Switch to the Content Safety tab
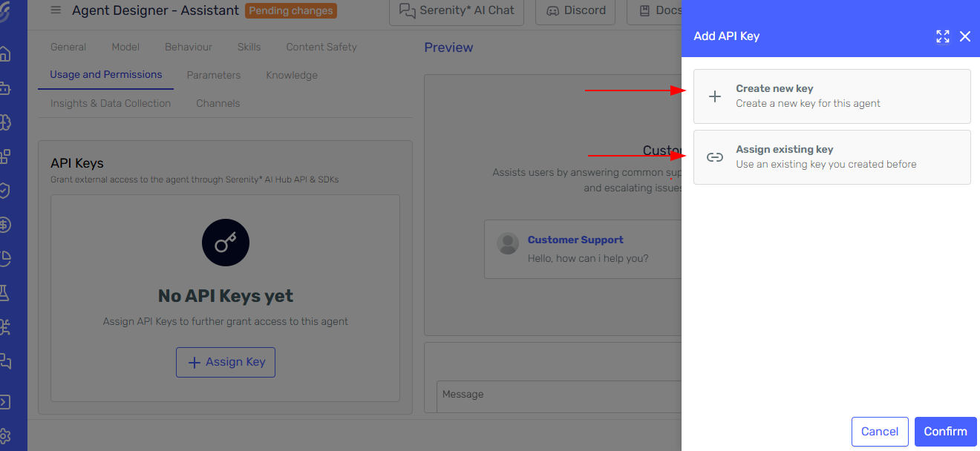Viewport: 980px width, 451px height. pyautogui.click(x=321, y=47)
